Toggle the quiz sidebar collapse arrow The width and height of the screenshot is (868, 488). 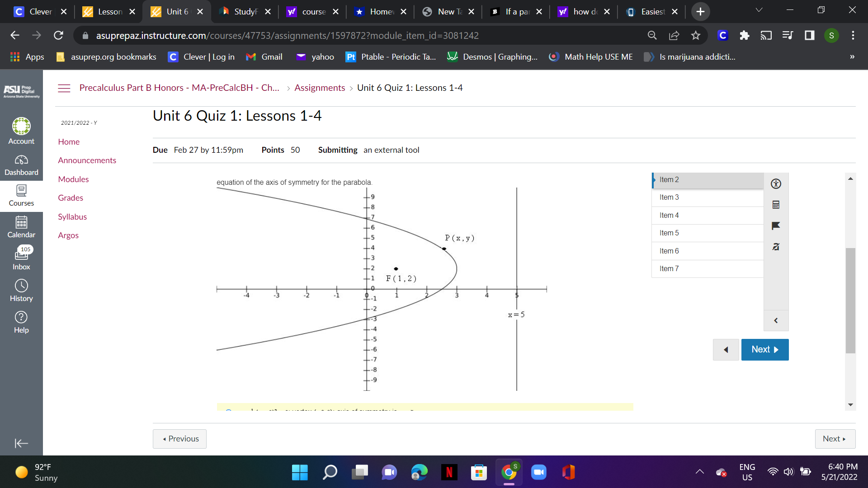(776, 320)
